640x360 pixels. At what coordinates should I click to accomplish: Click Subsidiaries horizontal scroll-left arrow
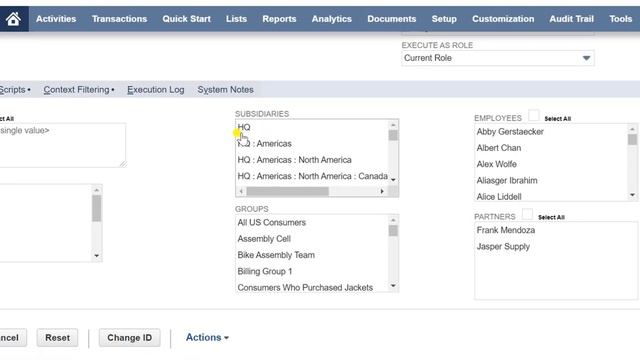[241, 191]
